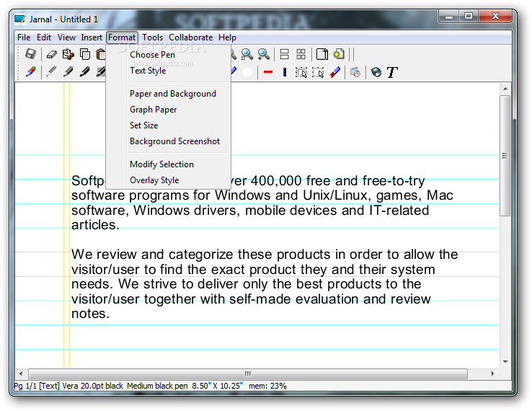
Task: Close the open Format menu
Action: 122,37
